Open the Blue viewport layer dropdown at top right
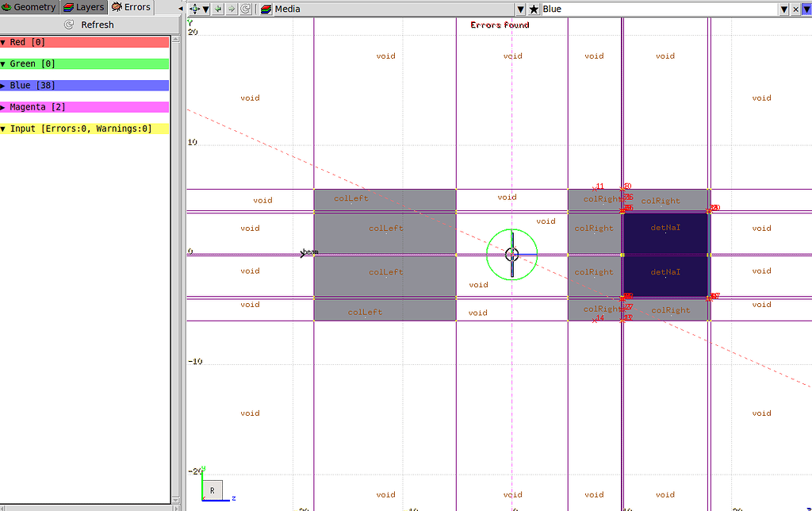The width and height of the screenshot is (812, 511). click(784, 9)
